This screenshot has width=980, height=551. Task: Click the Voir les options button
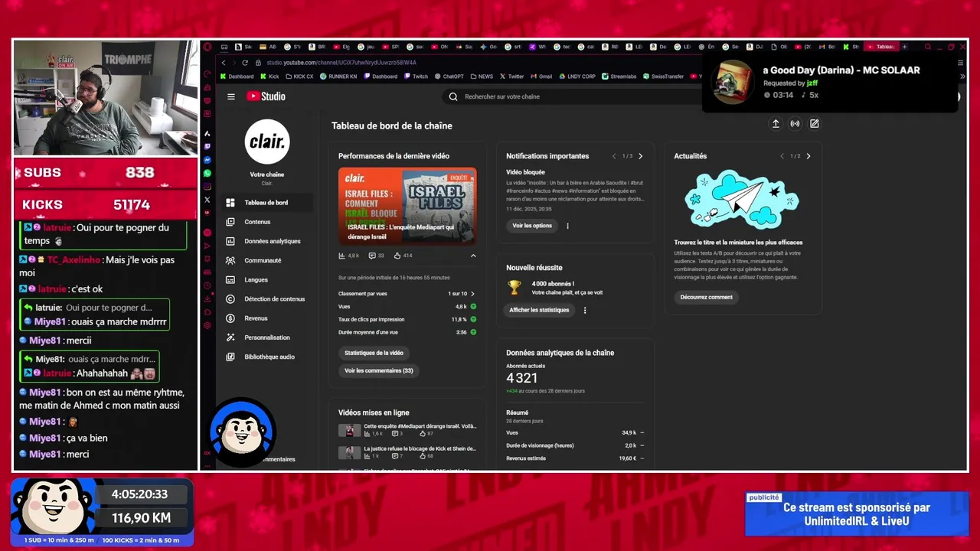(532, 226)
